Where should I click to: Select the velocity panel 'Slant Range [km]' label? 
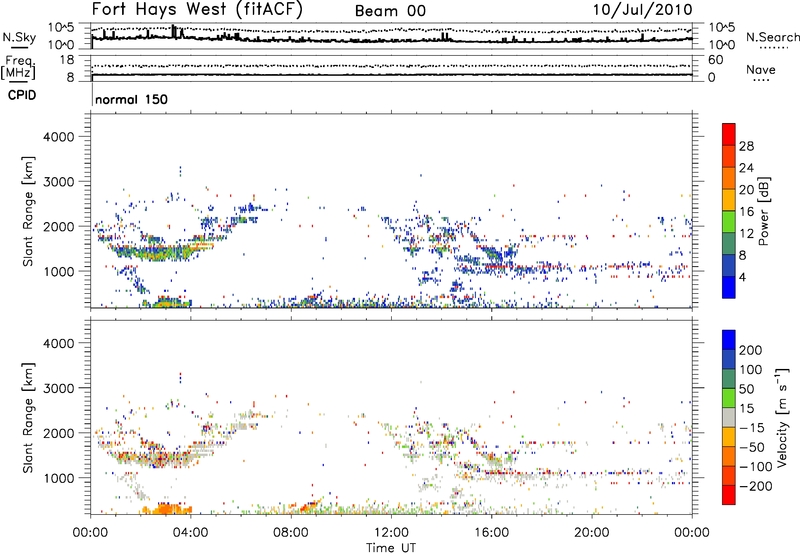(28, 418)
